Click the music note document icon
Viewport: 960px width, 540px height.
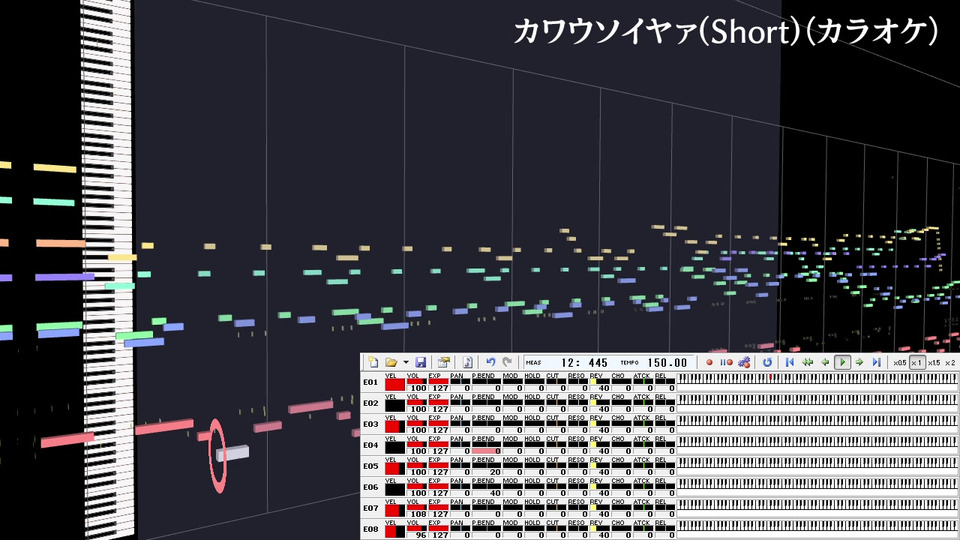pos(468,362)
